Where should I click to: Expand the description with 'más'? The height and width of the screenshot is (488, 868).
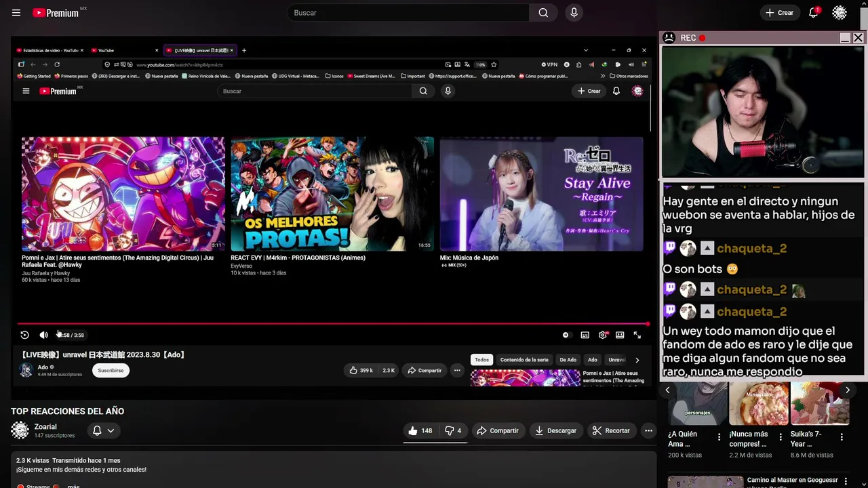(74, 486)
